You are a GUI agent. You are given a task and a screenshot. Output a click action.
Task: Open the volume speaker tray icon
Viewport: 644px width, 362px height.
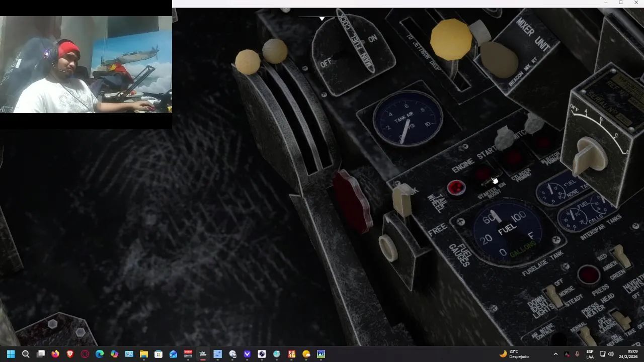coord(611,354)
